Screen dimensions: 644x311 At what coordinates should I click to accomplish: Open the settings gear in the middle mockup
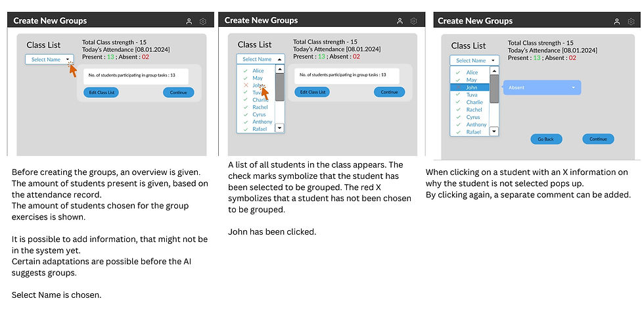click(413, 21)
